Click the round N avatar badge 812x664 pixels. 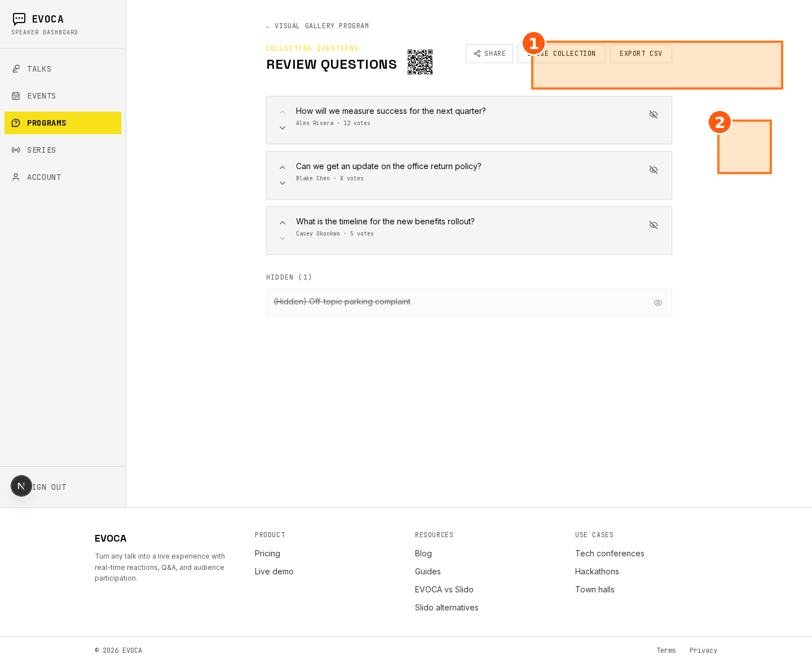(x=21, y=486)
